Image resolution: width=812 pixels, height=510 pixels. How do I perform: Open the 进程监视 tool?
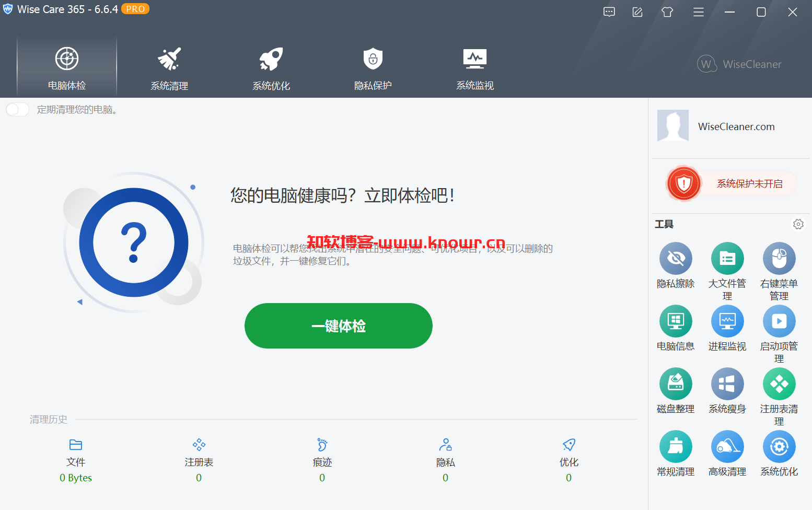(727, 328)
